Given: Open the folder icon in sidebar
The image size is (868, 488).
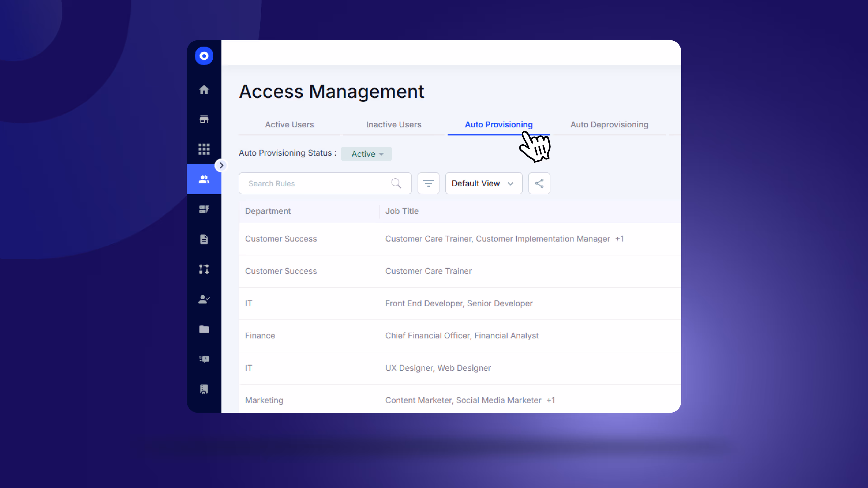Looking at the screenshot, I should coord(204,329).
